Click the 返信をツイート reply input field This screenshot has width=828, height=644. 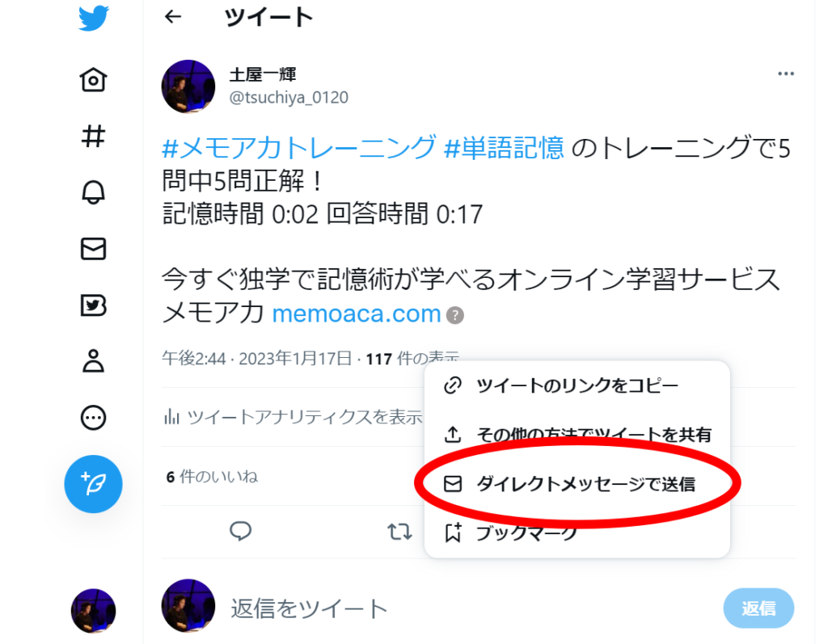[470, 608]
